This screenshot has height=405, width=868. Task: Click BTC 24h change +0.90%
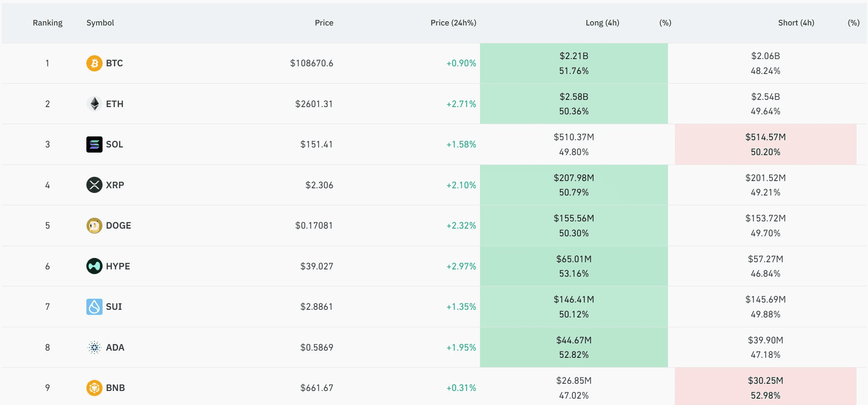(461, 63)
